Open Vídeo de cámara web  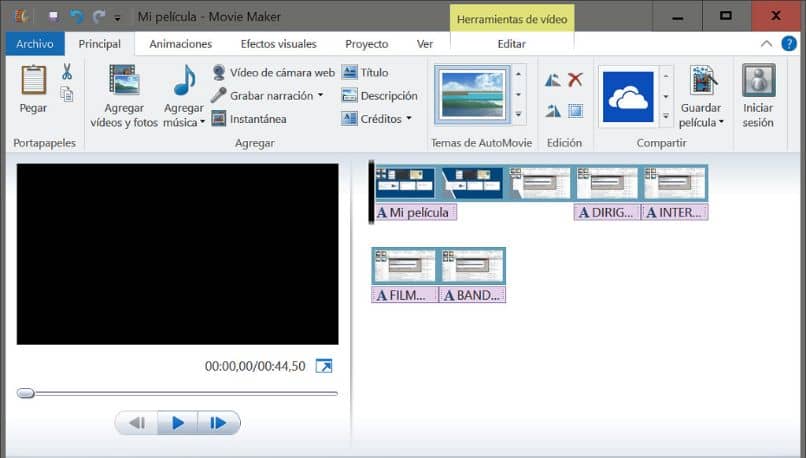[x=273, y=72]
